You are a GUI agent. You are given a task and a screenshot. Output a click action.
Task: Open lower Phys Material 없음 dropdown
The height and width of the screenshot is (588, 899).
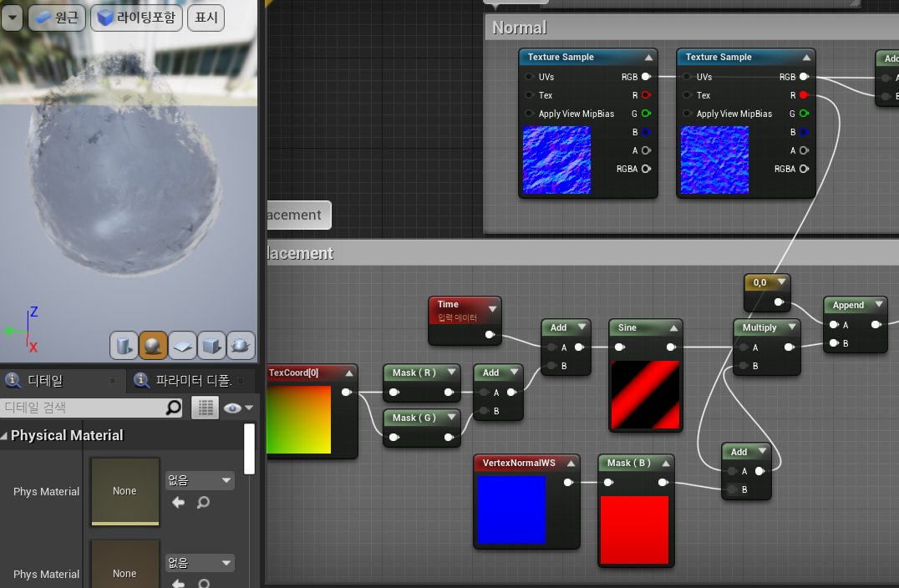pos(200,563)
